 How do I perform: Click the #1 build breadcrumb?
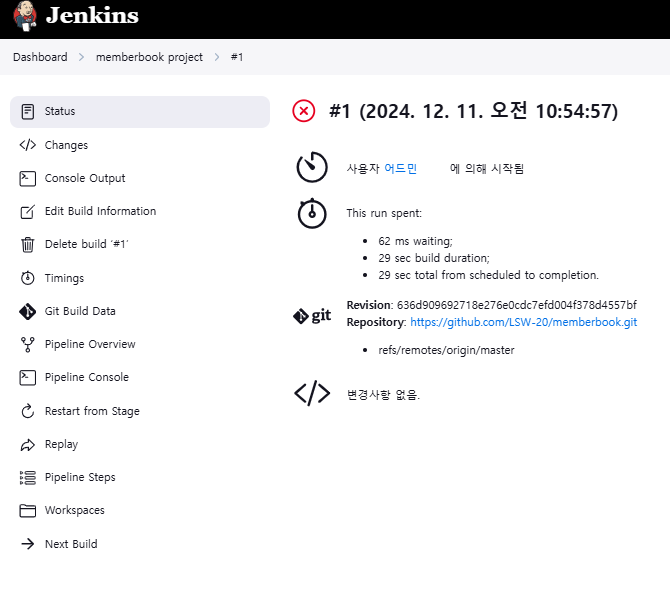tap(237, 57)
